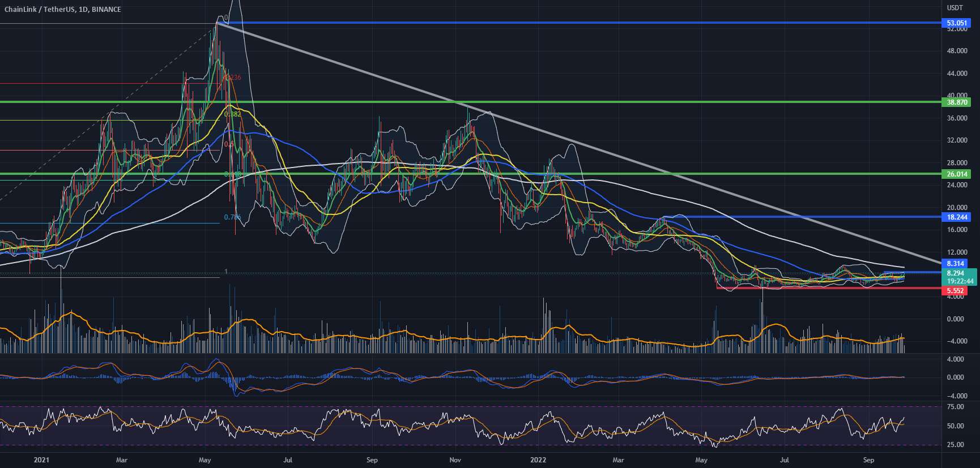Click the 48.000 price axis value
Screen dimensions: 980x468
pos(957,51)
